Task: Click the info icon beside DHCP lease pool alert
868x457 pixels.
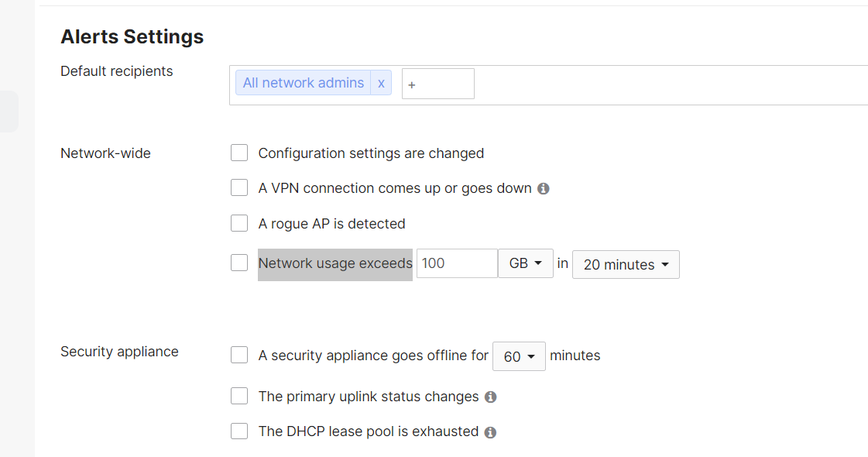Action: [490, 431]
